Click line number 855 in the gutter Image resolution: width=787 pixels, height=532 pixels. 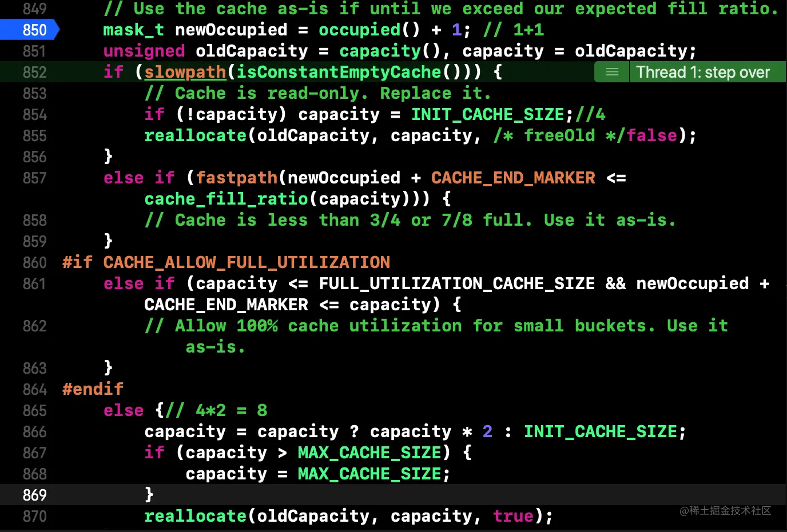(x=34, y=135)
